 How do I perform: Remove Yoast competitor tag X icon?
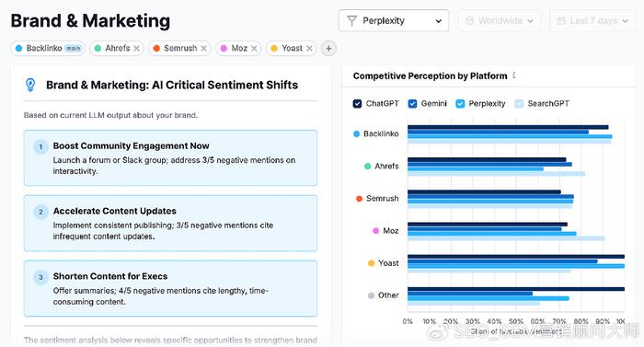coord(309,49)
